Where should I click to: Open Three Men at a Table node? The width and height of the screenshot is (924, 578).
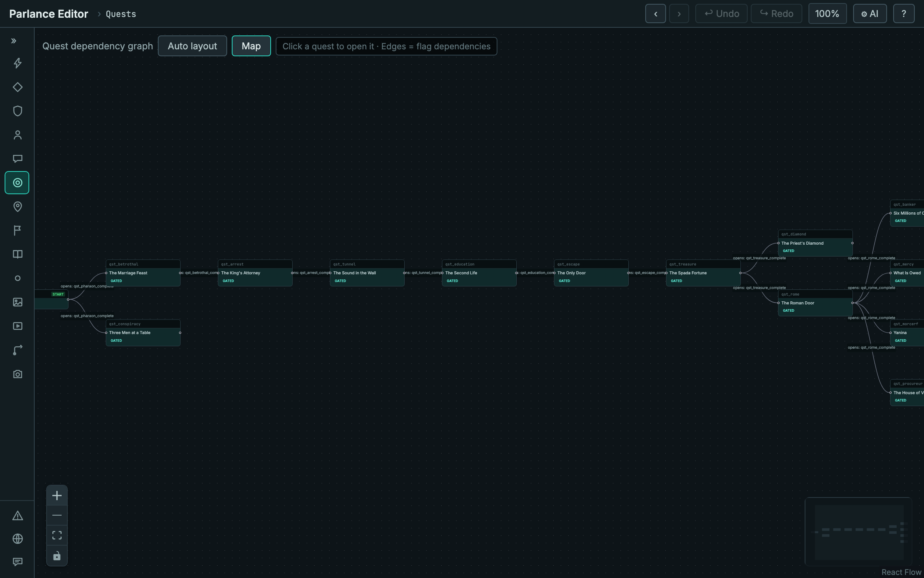143,333
